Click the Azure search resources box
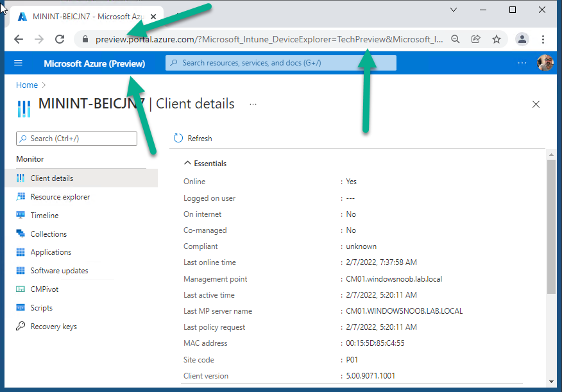 coord(280,63)
